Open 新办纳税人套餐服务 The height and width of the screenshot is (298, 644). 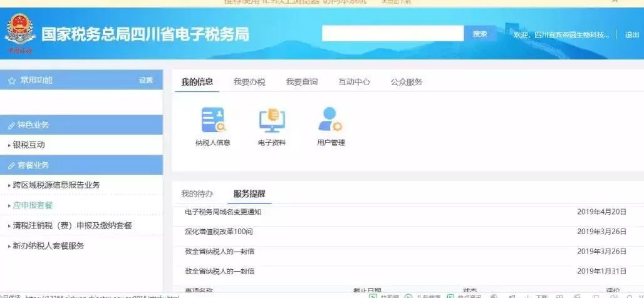pyautogui.click(x=48, y=246)
